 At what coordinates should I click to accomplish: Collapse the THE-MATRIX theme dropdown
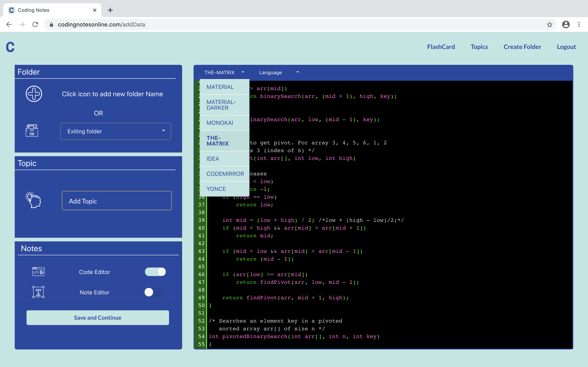pyautogui.click(x=224, y=72)
